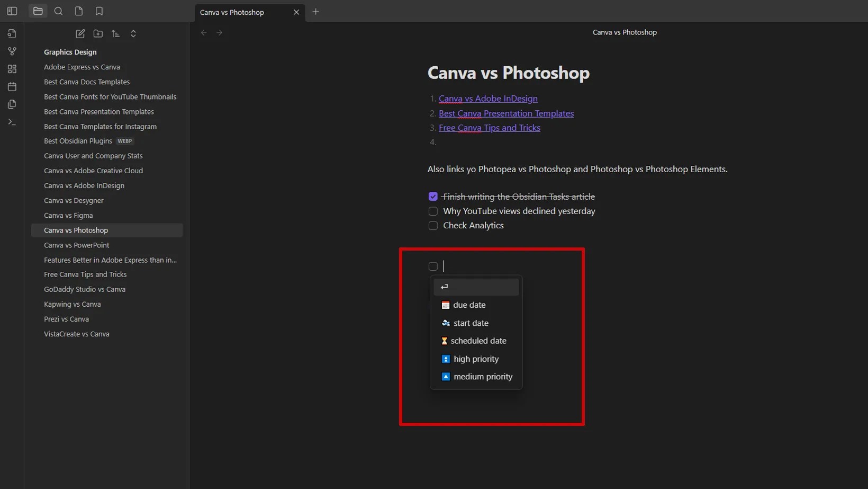Toggle the left sidebar panel icon
868x489 pixels.
pos(12,11)
